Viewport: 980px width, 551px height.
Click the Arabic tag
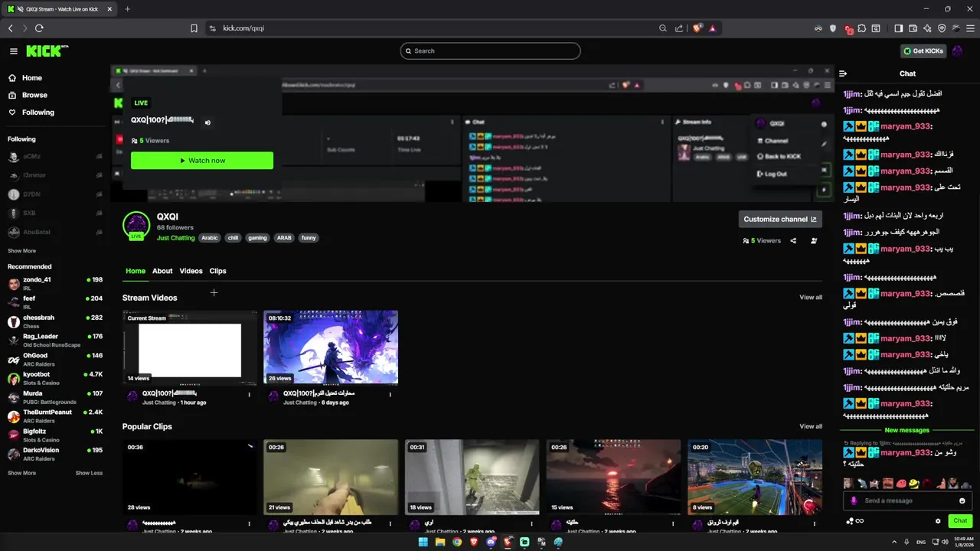point(210,238)
